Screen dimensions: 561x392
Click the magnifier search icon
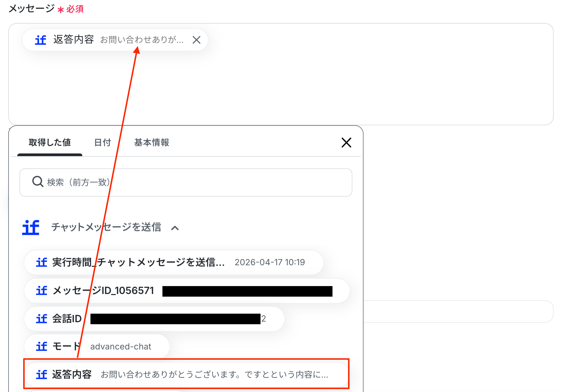[x=38, y=182]
